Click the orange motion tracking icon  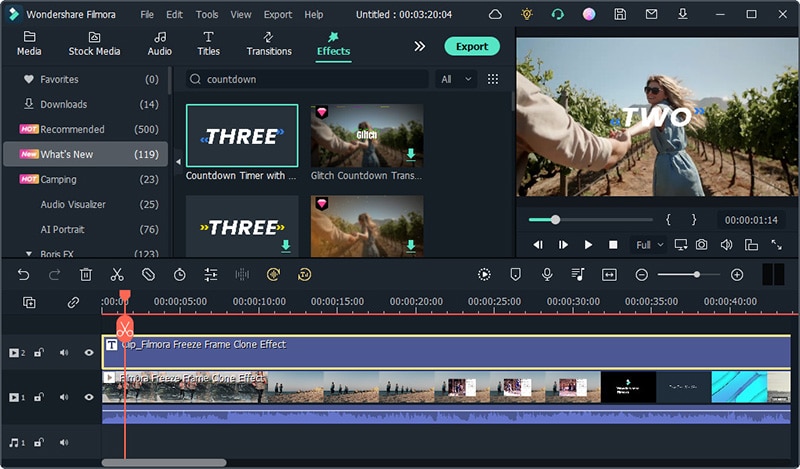pyautogui.click(x=273, y=275)
